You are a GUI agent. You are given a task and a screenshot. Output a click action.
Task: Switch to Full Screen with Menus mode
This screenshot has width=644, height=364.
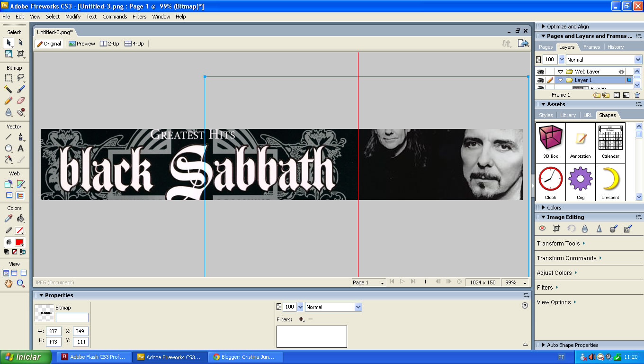point(14,273)
